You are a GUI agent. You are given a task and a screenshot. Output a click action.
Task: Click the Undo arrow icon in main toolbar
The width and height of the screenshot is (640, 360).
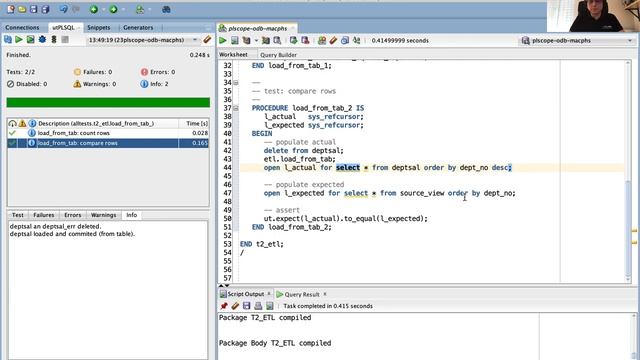pyautogui.click(x=64, y=9)
